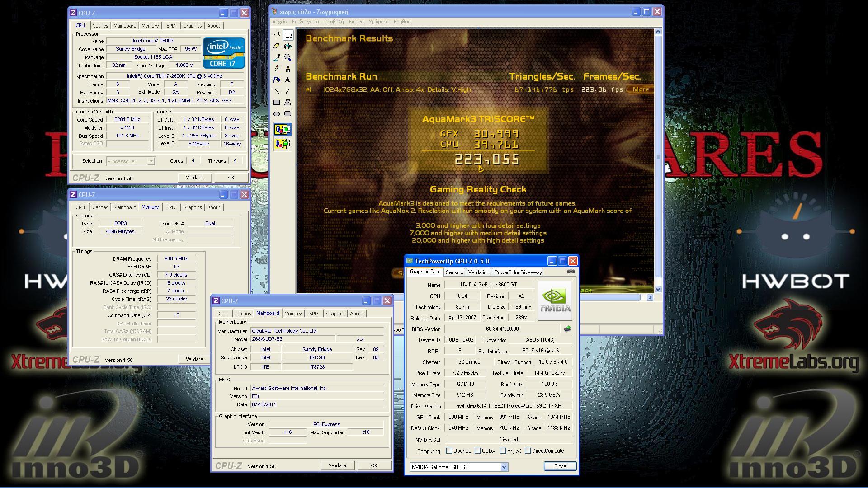Click the GPU-Z title bar icon

coord(410,261)
